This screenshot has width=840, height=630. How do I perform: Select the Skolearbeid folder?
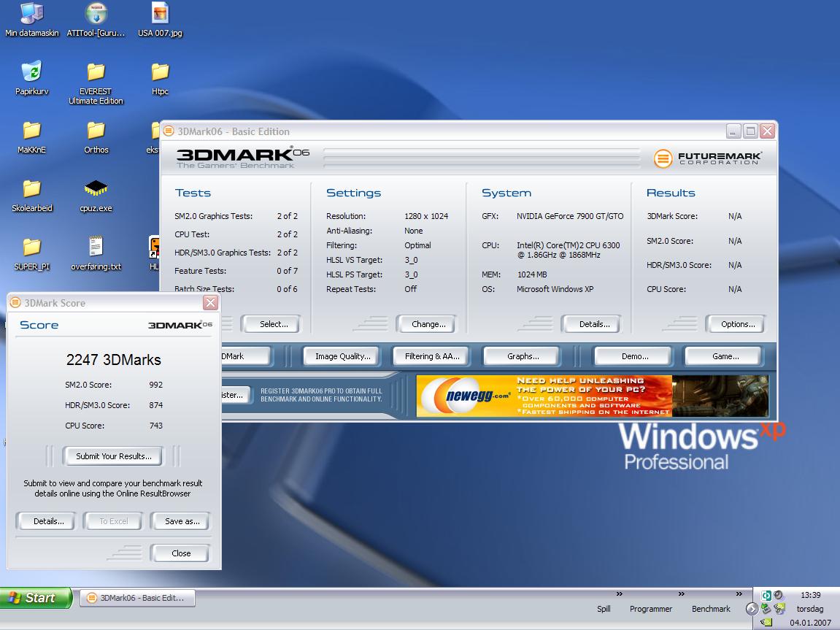[31, 196]
